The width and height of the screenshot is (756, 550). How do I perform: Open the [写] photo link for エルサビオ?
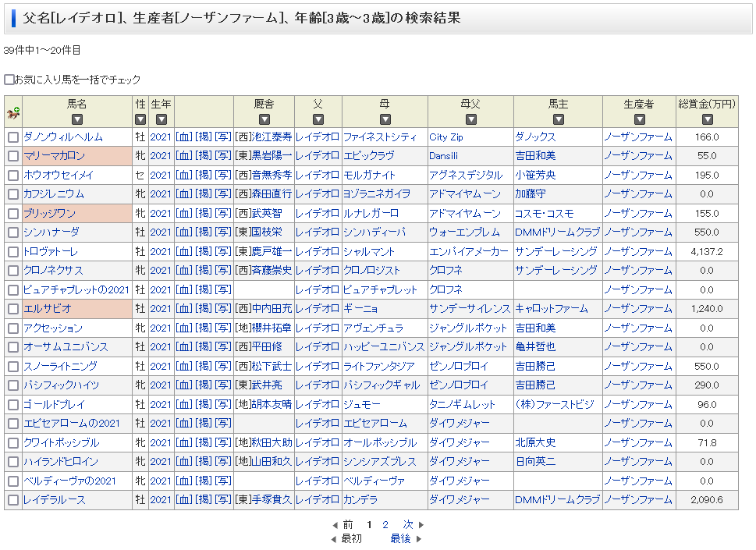point(222,309)
